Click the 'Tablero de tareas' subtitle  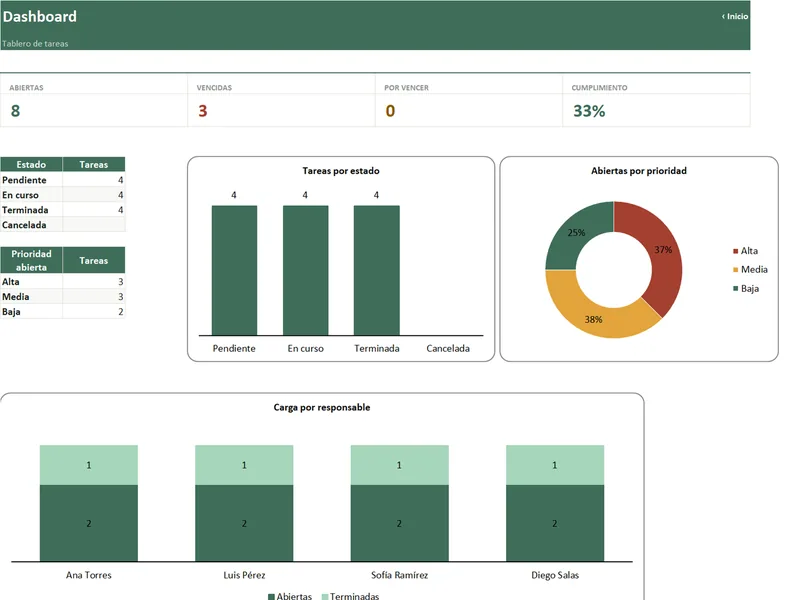click(x=35, y=43)
